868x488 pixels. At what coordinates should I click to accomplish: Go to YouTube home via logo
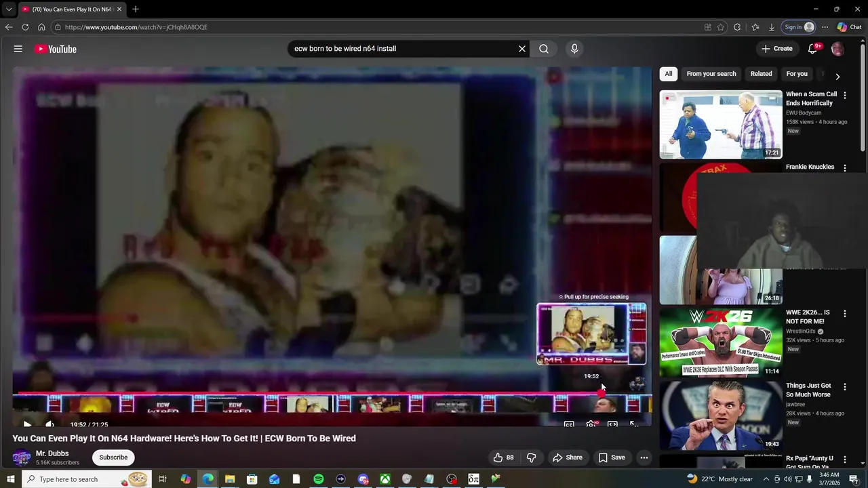coord(56,49)
